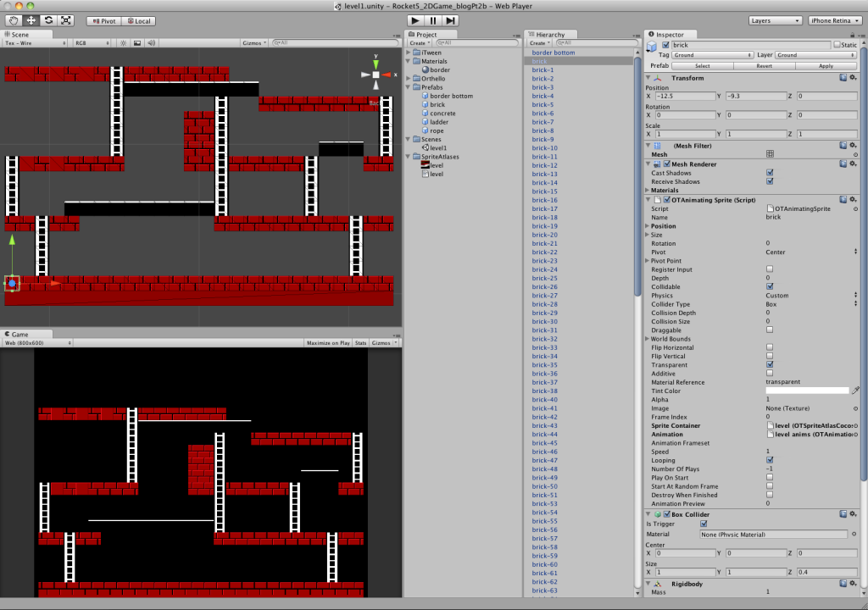Open Web (800x600) aspect dropdown
Screen dimensions: 868x610
(37, 343)
